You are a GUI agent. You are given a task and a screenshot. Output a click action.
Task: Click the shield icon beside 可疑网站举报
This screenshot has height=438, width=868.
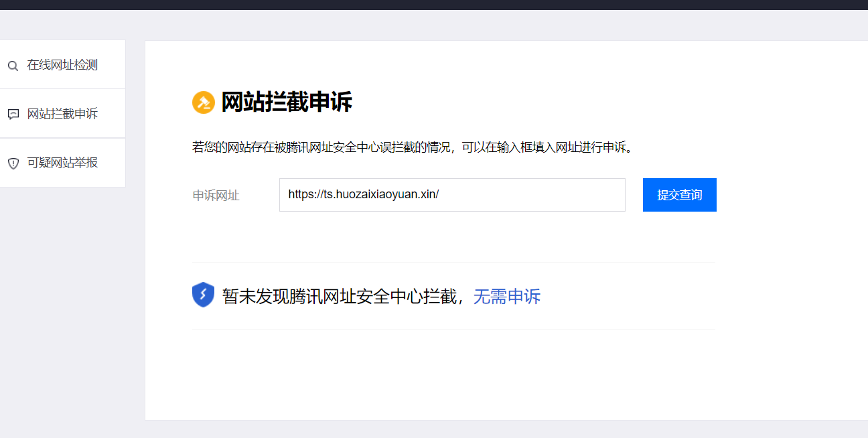(x=13, y=163)
